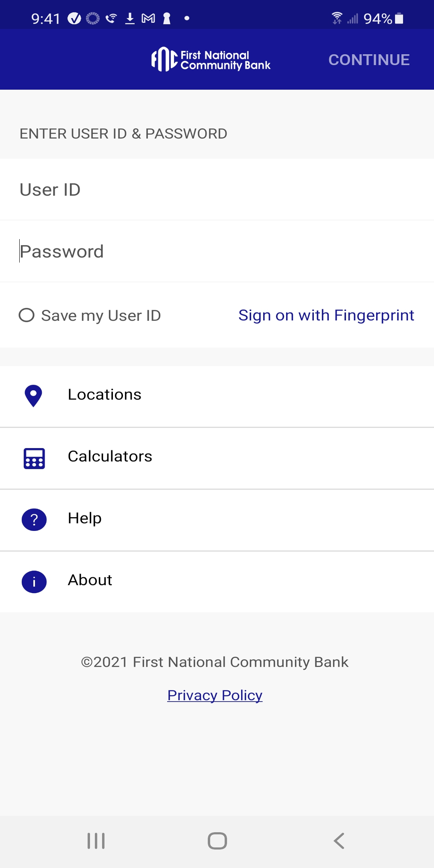
Task: Tap the About info icon
Action: pos(34,581)
